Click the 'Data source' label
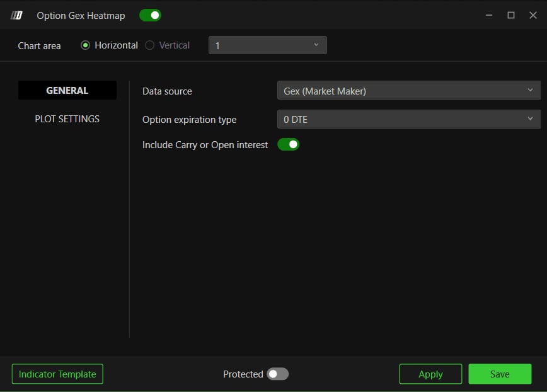Screen dimensions: 547x392 (x=167, y=91)
